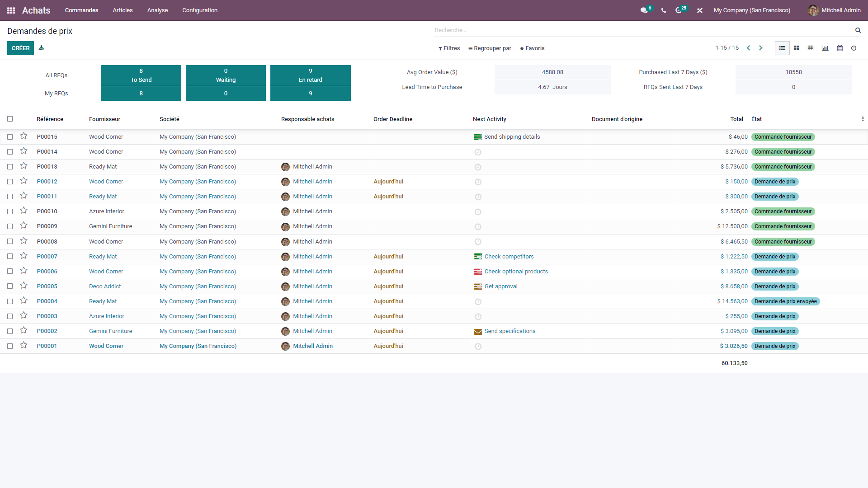Tick checkbox for P00009 row
The width and height of the screenshot is (868, 488).
tap(10, 226)
